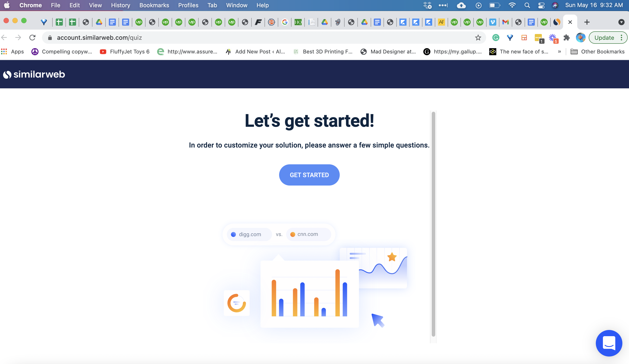Click GET STARTED button to begin quiz

coord(309,175)
